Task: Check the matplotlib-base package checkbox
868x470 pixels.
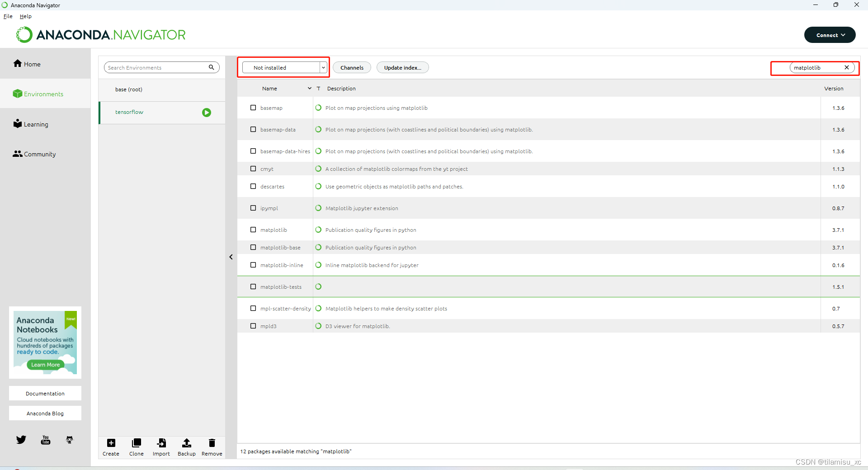Action: pos(253,247)
